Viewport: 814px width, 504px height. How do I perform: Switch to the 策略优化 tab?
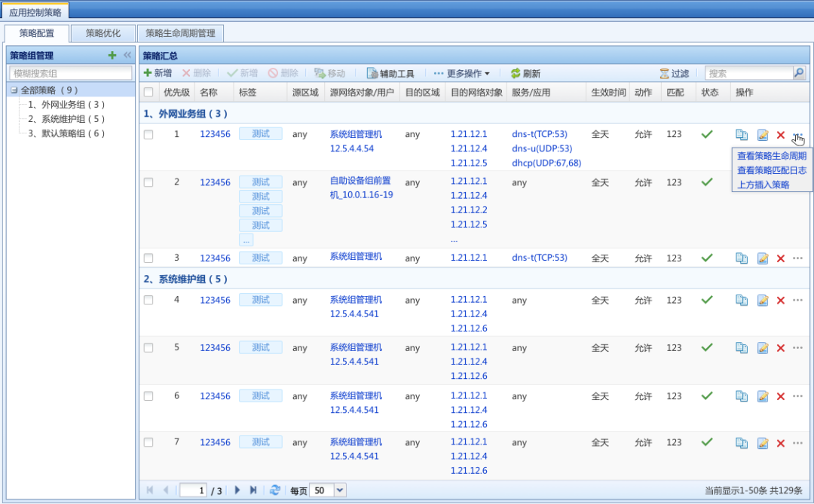click(103, 33)
